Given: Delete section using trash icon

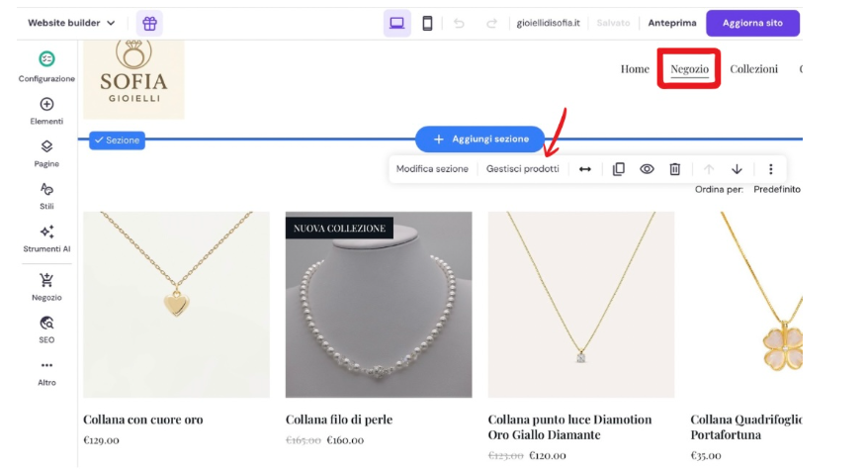Looking at the screenshot, I should (675, 169).
